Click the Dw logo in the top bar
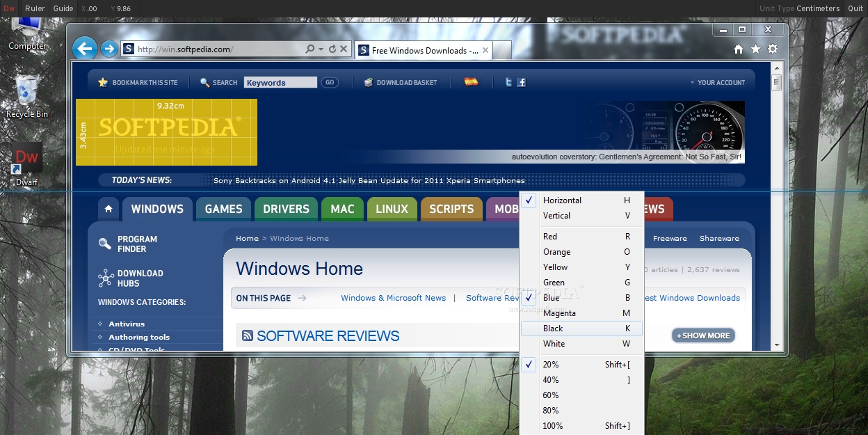Viewport: 868px width, 435px height. tap(9, 8)
